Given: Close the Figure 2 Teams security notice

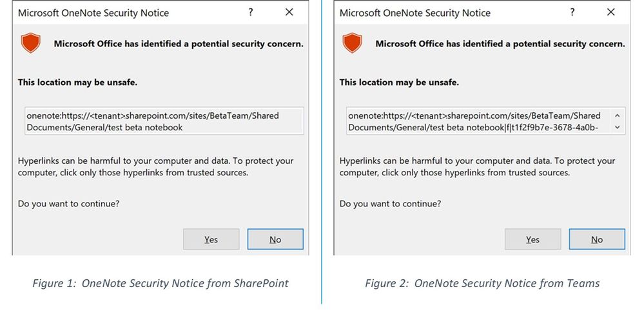Looking at the screenshot, I should (611, 12).
